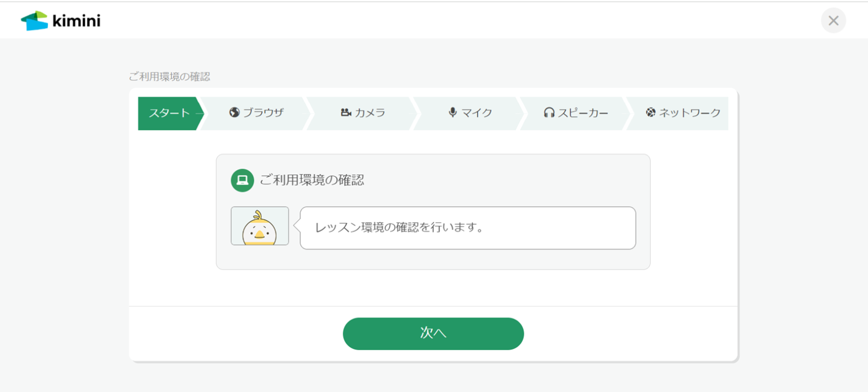Go to the マイク step label
868x392 pixels.
(477, 113)
